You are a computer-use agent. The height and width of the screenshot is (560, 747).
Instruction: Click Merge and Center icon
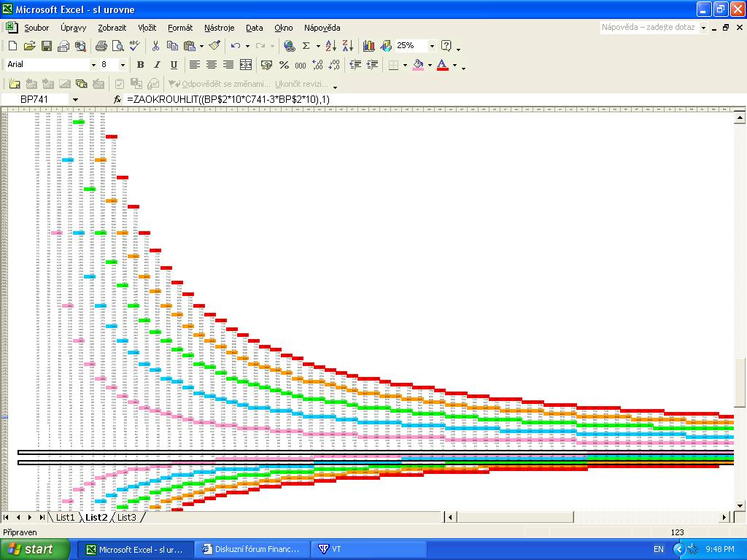[x=246, y=65]
